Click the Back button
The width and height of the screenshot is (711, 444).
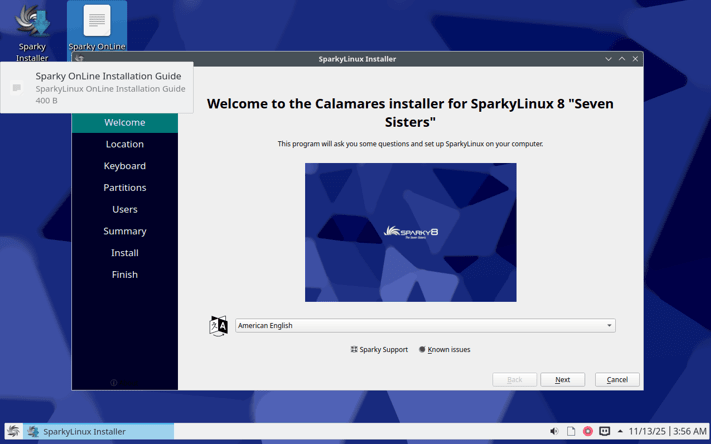coord(515,380)
